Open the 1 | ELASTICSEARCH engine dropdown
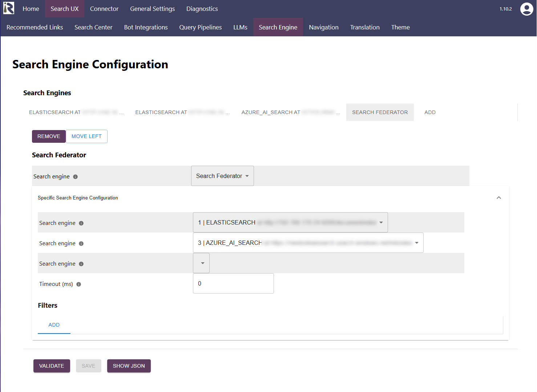Image resolution: width=537 pixels, height=392 pixels. (x=290, y=223)
